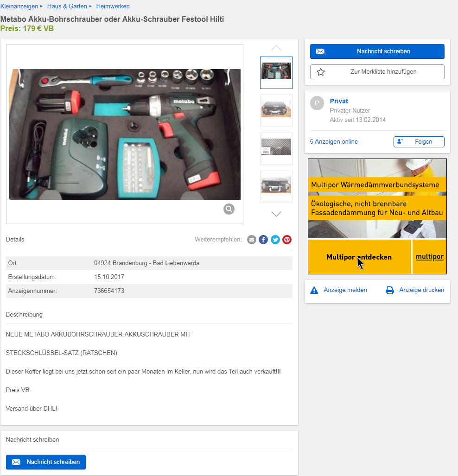Image resolution: width=458 pixels, height=476 pixels.
Task: Select the fourth thumbnail of case front
Action: 276,186
